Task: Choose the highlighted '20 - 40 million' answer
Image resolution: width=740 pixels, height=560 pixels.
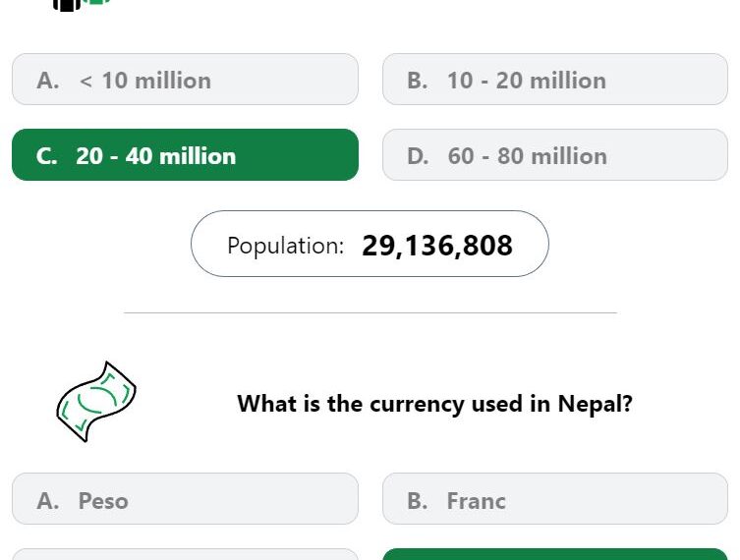Action: 185,155
